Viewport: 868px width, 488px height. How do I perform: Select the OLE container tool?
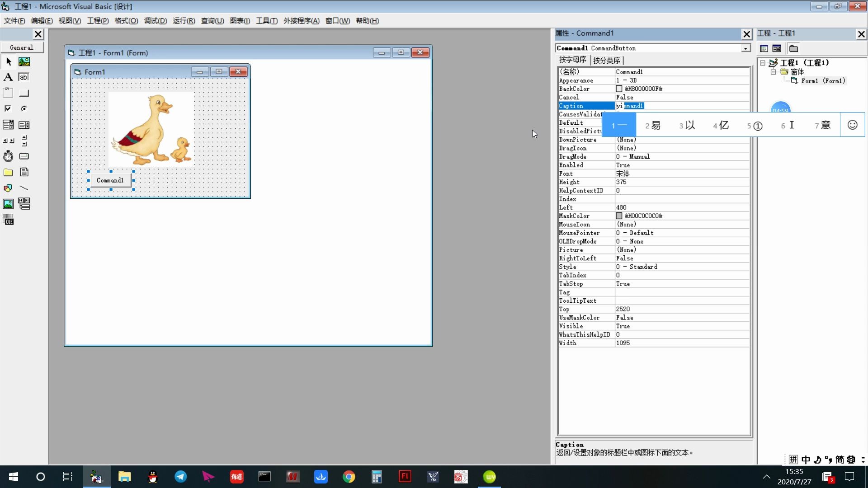8,220
